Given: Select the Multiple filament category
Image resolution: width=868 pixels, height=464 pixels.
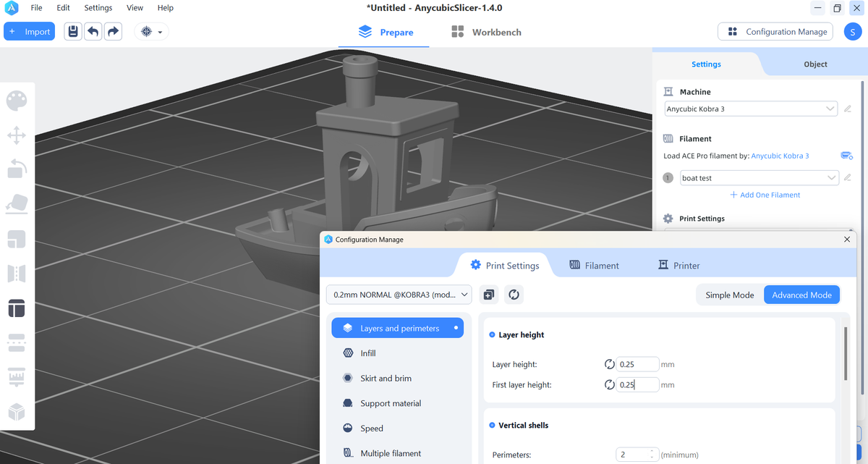Looking at the screenshot, I should [x=397, y=453].
